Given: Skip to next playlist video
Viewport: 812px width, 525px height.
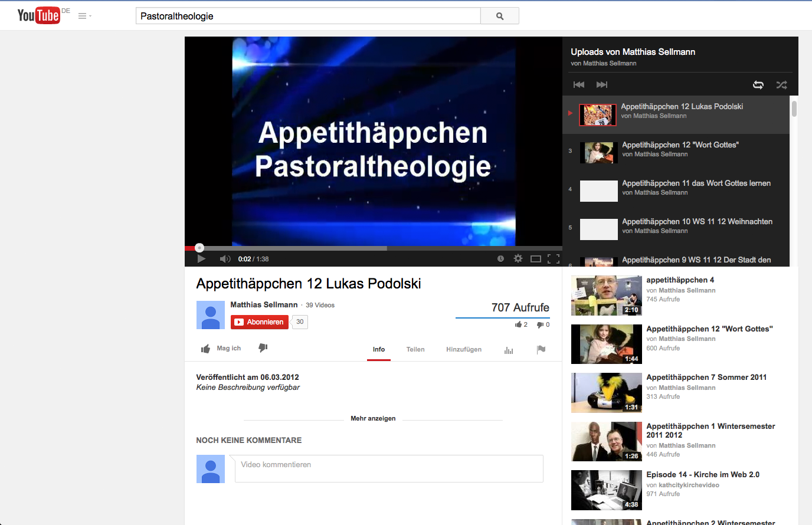Looking at the screenshot, I should coord(602,85).
